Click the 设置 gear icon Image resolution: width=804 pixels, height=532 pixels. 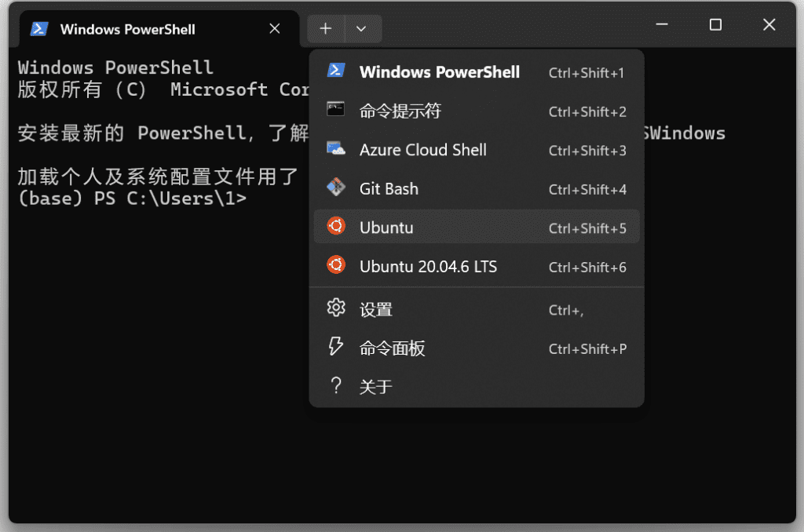[336, 308]
